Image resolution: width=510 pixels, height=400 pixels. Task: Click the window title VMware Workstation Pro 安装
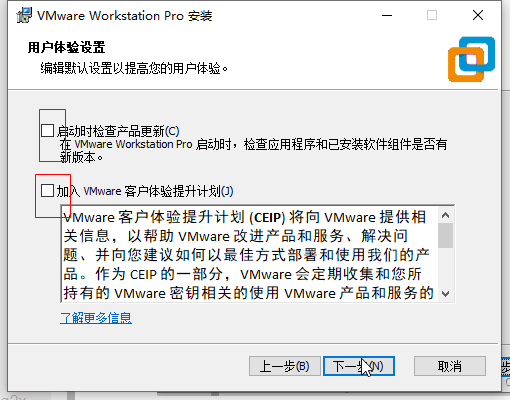[x=124, y=16]
